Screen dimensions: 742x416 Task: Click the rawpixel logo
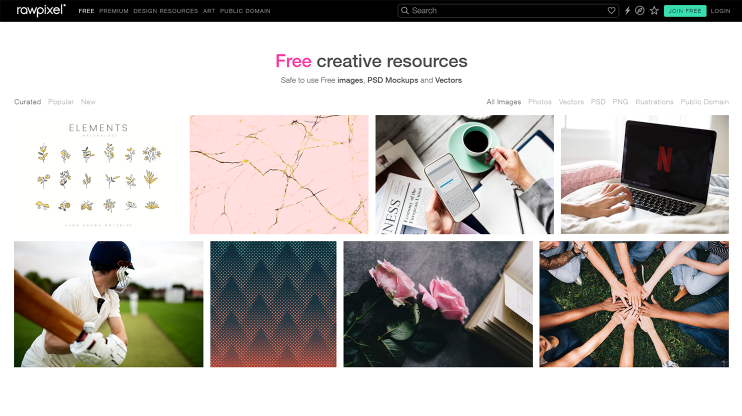point(41,10)
